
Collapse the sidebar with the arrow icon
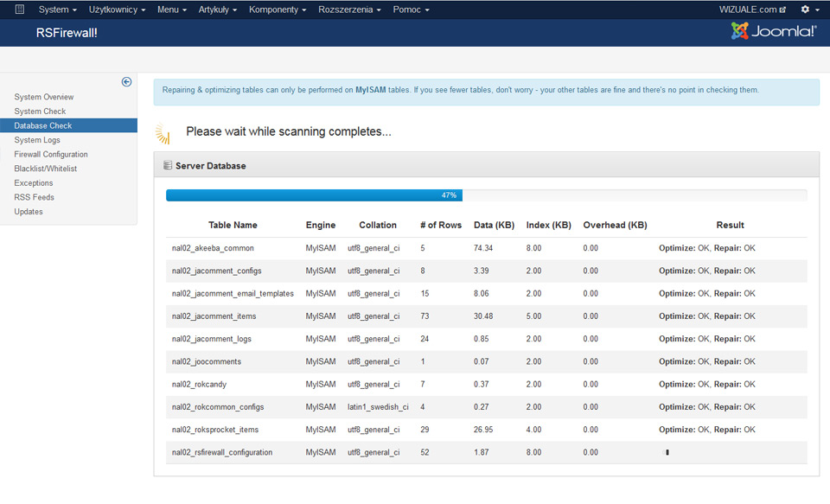126,81
